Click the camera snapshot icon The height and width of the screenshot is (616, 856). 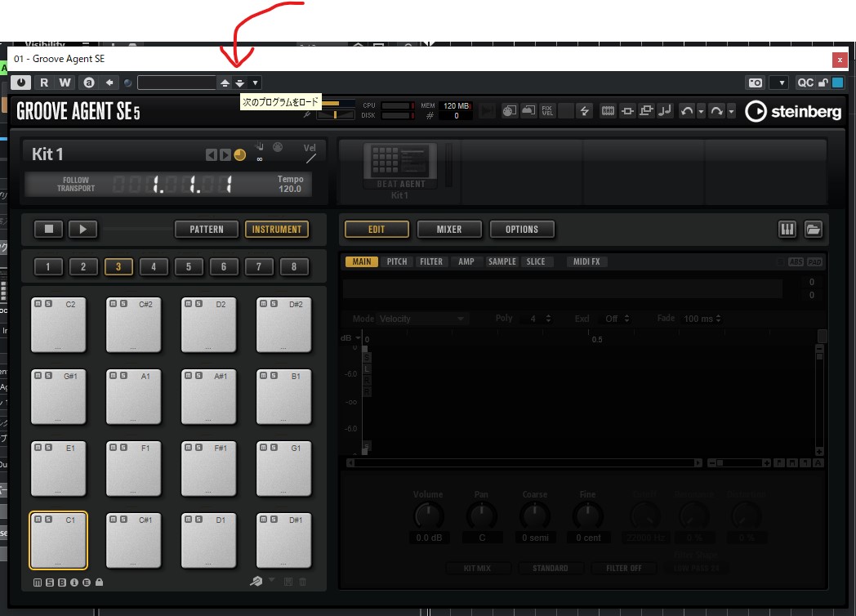756,83
